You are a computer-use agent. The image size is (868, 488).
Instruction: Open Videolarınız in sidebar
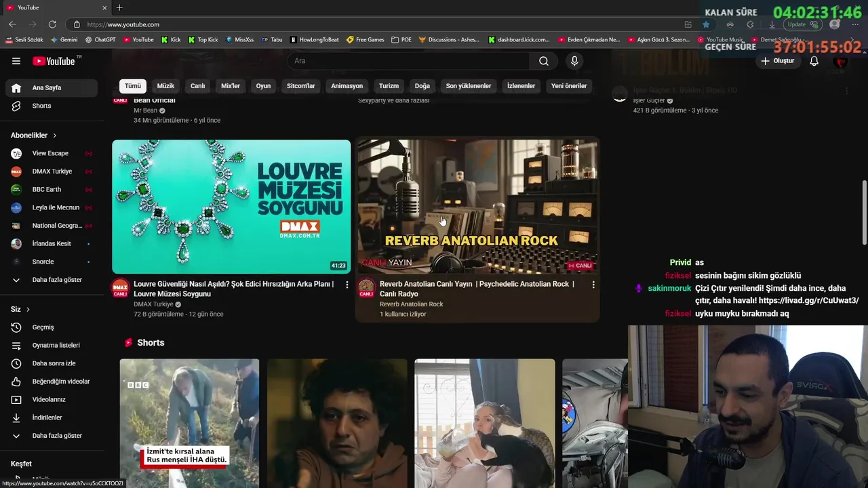[52, 400]
